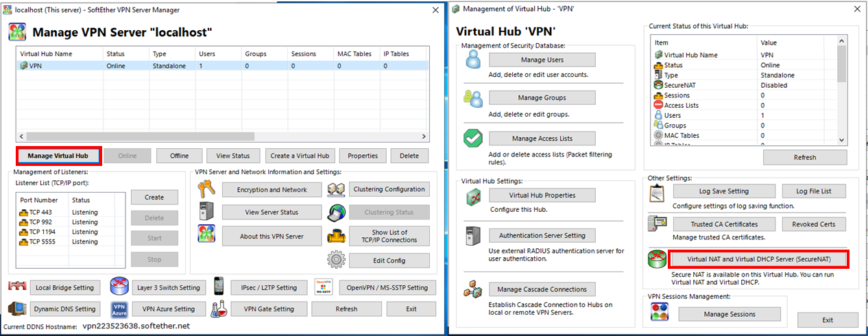Open VPN Azure Setting
The height and width of the screenshot is (336, 868).
[168, 309]
